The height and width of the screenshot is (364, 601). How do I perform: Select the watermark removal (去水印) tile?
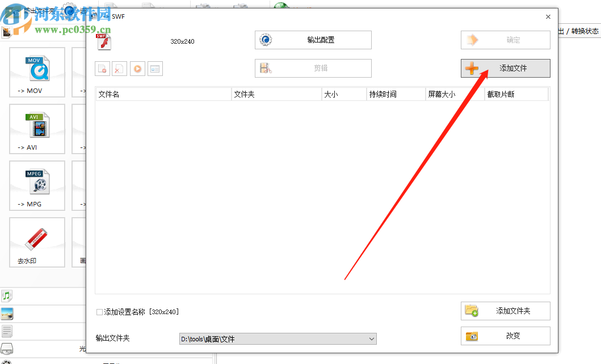37,242
